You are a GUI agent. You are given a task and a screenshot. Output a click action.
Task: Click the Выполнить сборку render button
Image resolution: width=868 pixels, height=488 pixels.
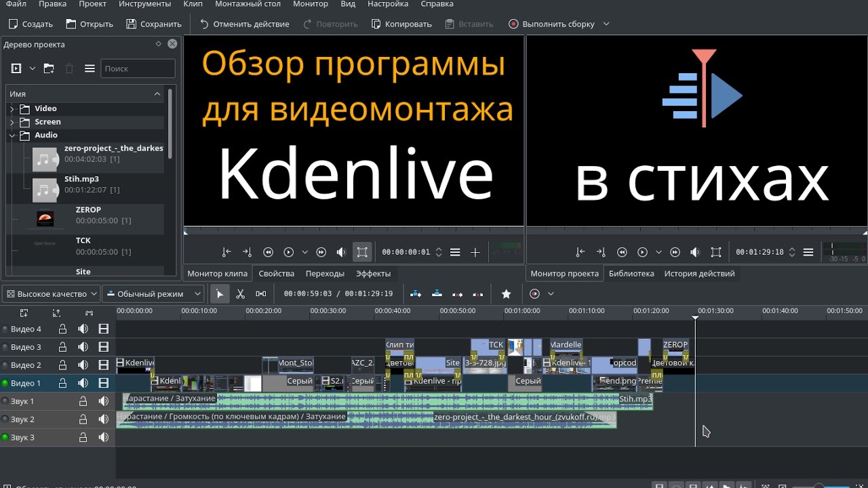[551, 24]
